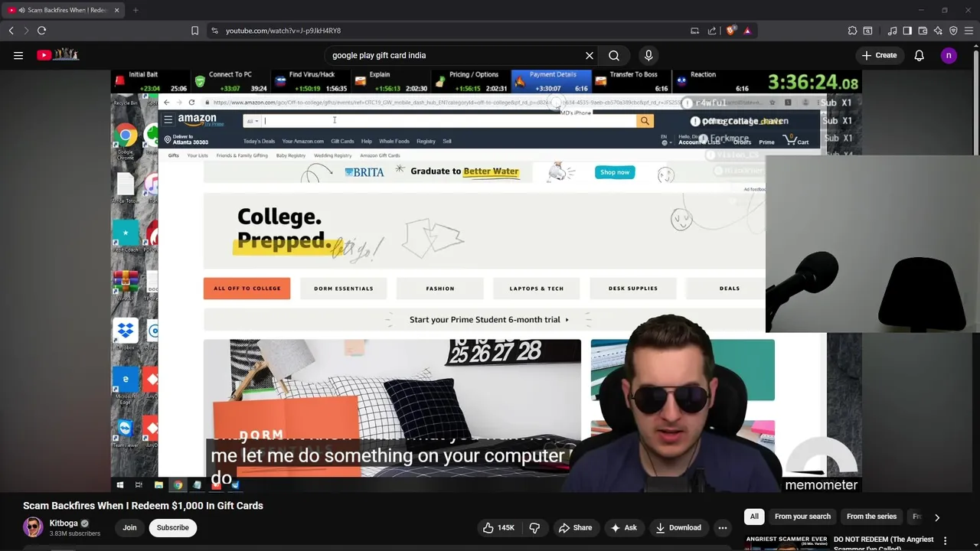Open the music note playlist icon
Screen dimensions: 980x551
[892, 31]
